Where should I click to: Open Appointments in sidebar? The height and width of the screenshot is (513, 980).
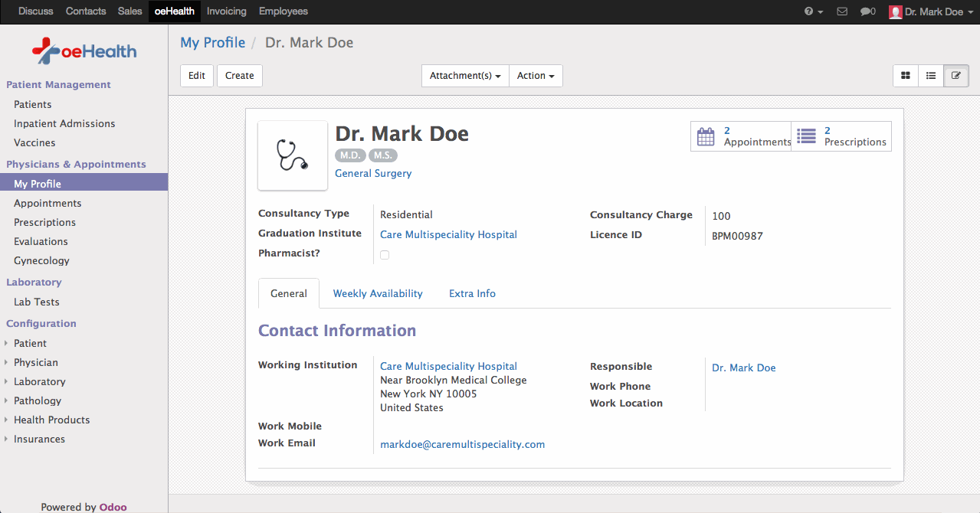(48, 203)
